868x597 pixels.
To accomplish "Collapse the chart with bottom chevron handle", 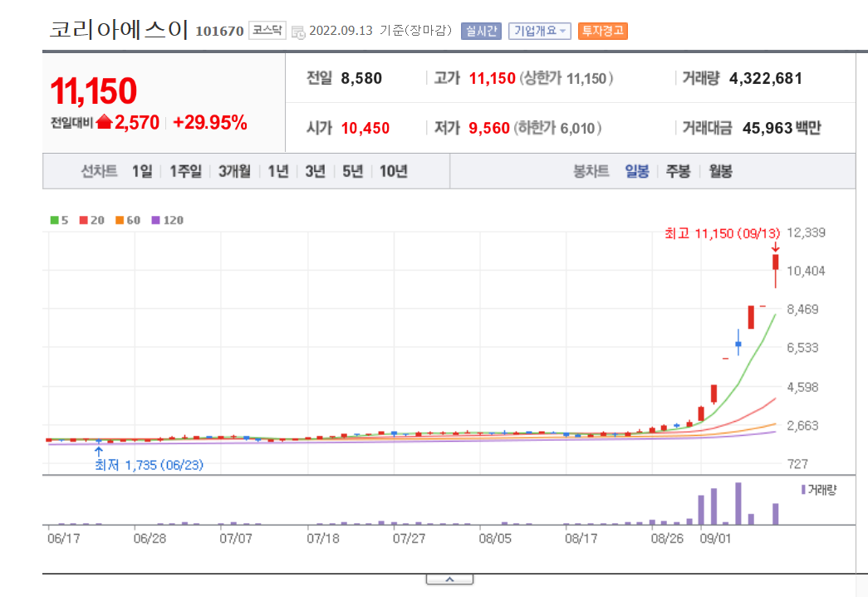I will point(449,580).
